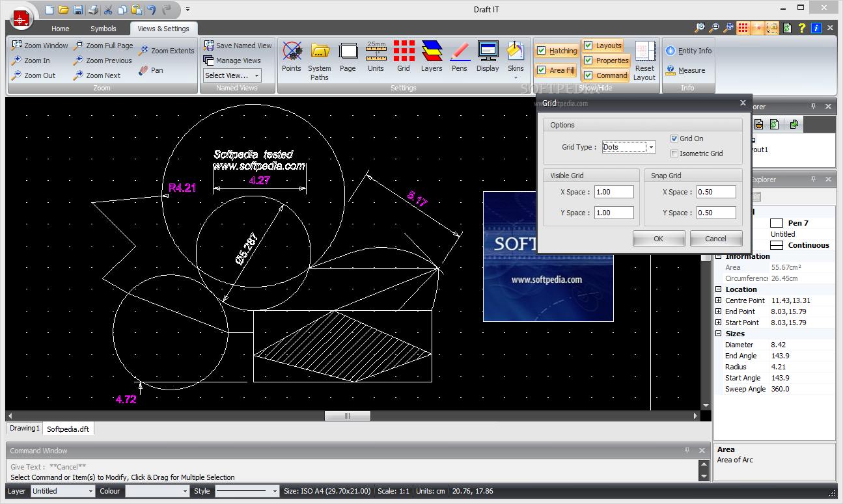Toggle the ortho lock icon in top-right toolbar

pyautogui.click(x=772, y=28)
